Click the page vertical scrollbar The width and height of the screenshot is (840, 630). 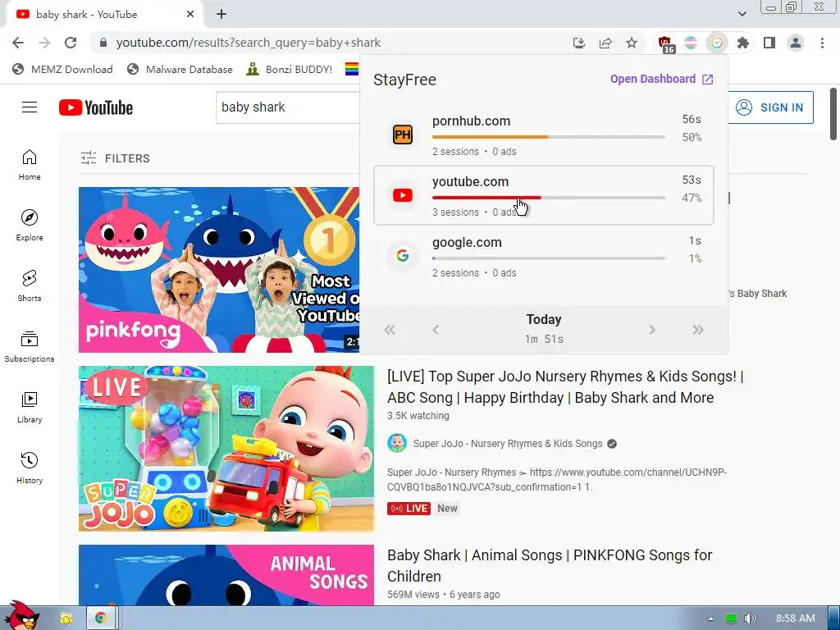833,113
